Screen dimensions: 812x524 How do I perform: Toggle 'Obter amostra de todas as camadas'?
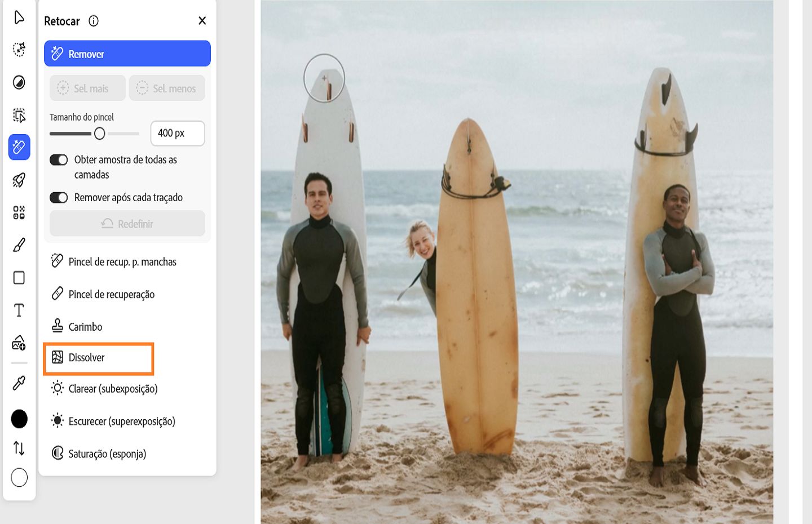[x=59, y=159]
